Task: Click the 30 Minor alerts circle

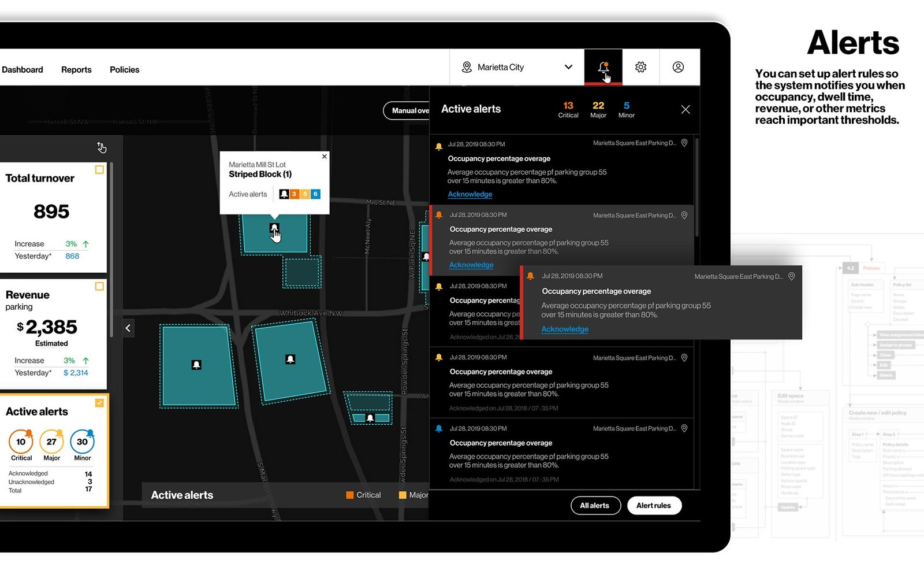Action: (x=82, y=442)
